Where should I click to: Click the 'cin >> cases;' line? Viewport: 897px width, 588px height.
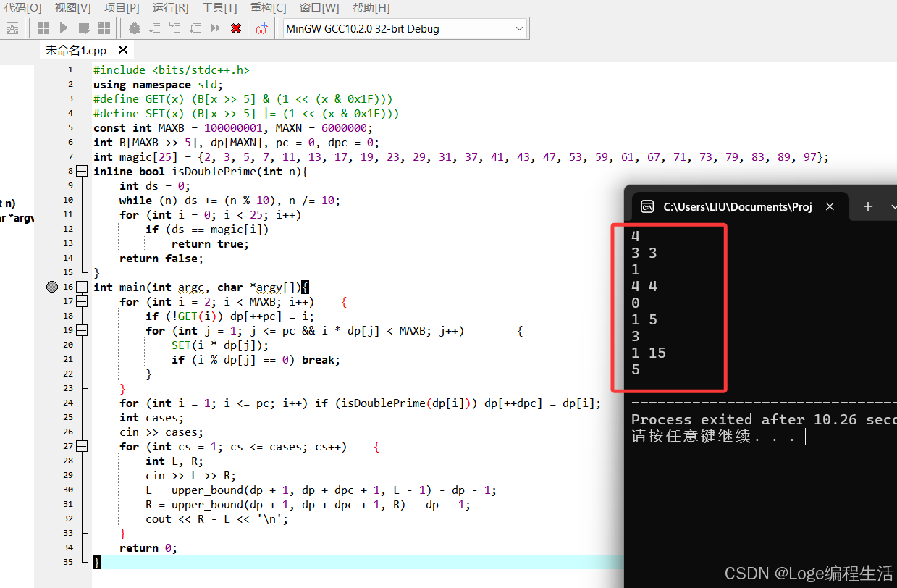161,432
